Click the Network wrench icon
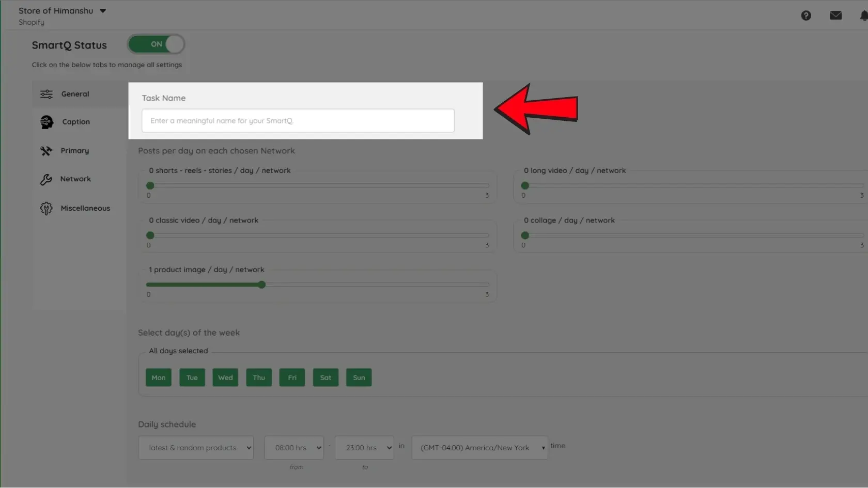This screenshot has width=868, height=488. pyautogui.click(x=46, y=179)
